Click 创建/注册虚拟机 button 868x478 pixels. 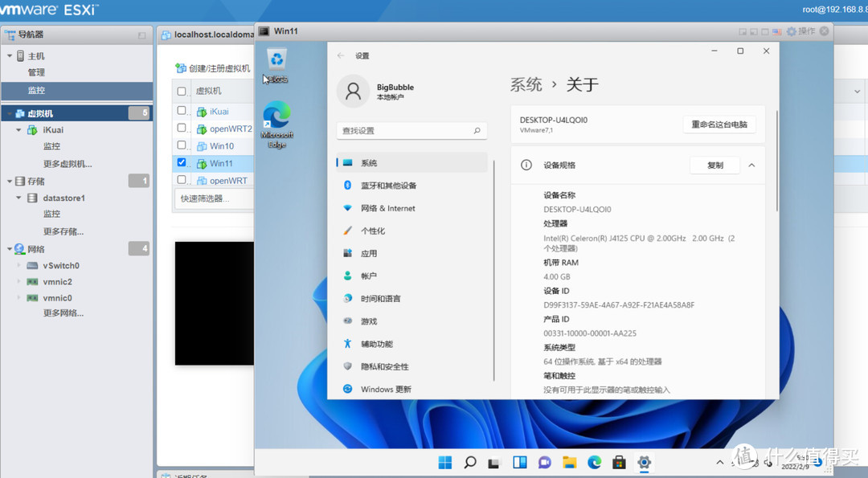[213, 68]
